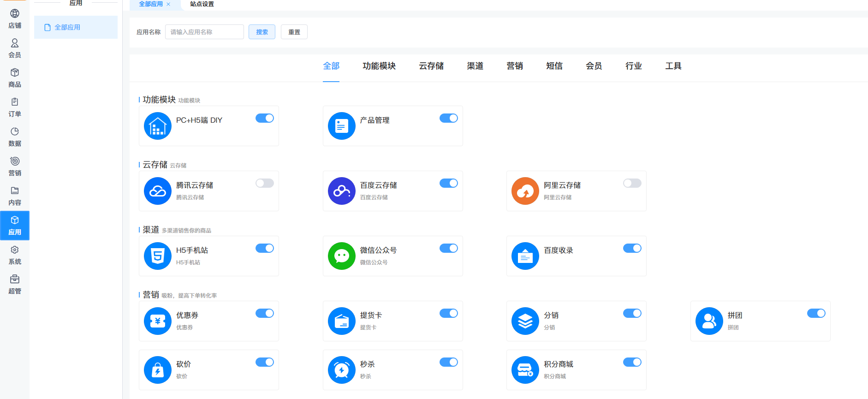Click the 砍价 bag icon

pyautogui.click(x=158, y=370)
